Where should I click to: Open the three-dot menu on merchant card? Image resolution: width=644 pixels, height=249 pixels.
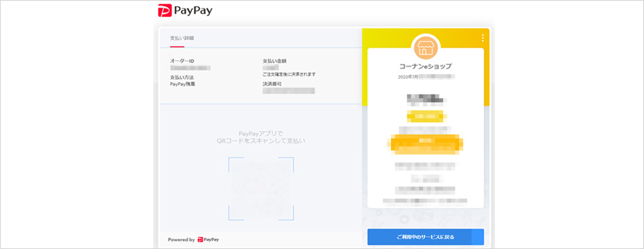click(x=483, y=38)
